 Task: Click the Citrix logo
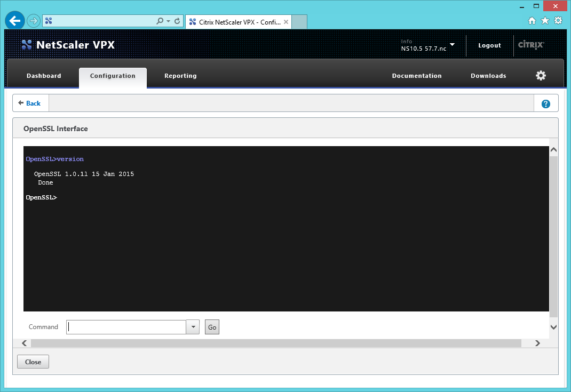pos(531,45)
